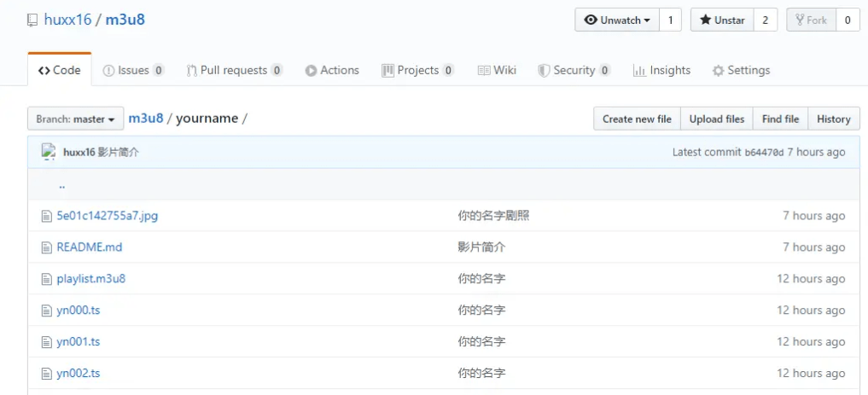868x395 pixels.
Task: Open huxx16 author link in commit bar
Action: (79, 152)
